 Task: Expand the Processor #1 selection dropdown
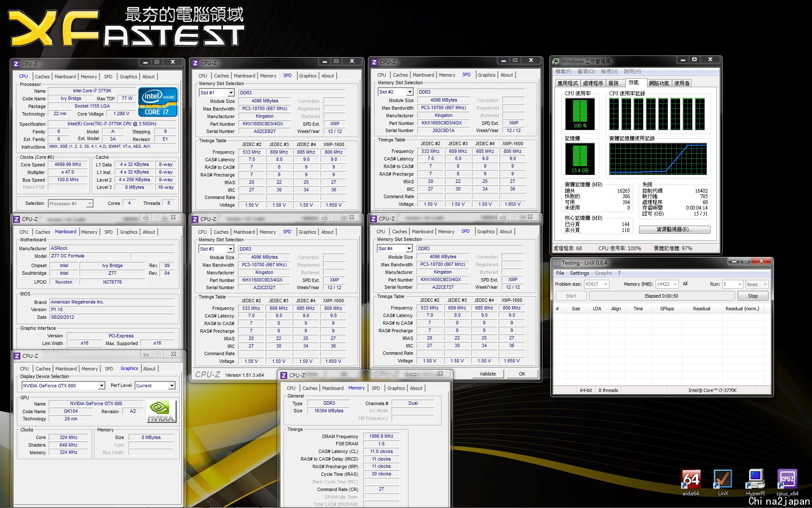(90, 204)
